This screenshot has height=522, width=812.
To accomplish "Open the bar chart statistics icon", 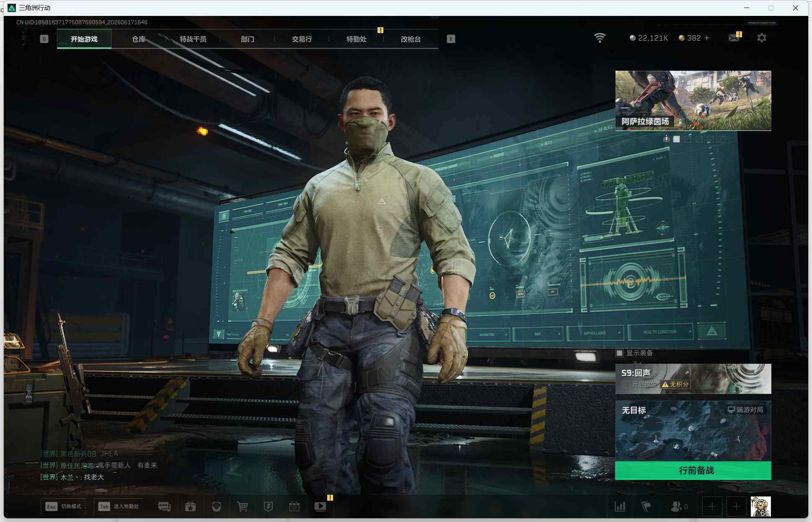I will (620, 507).
